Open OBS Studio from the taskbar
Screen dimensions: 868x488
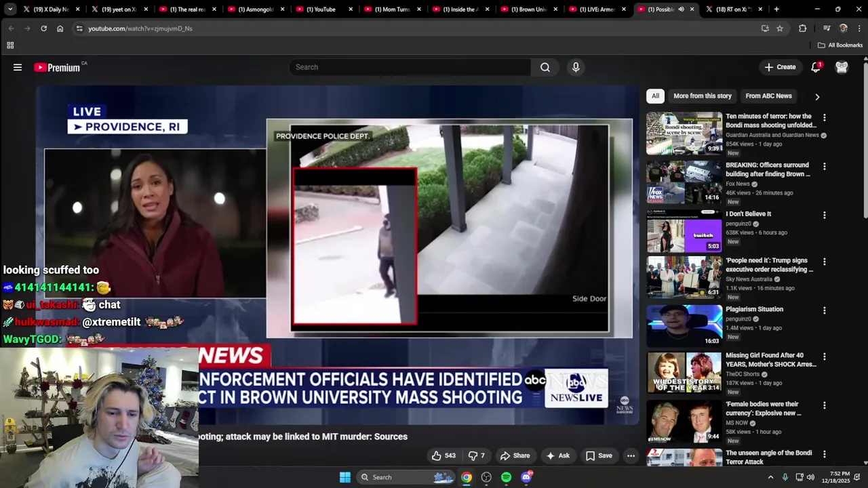coord(486,477)
